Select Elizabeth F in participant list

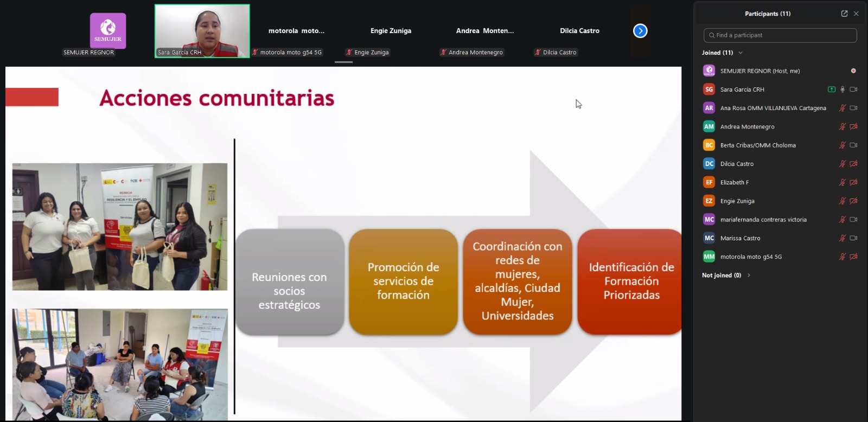(734, 182)
